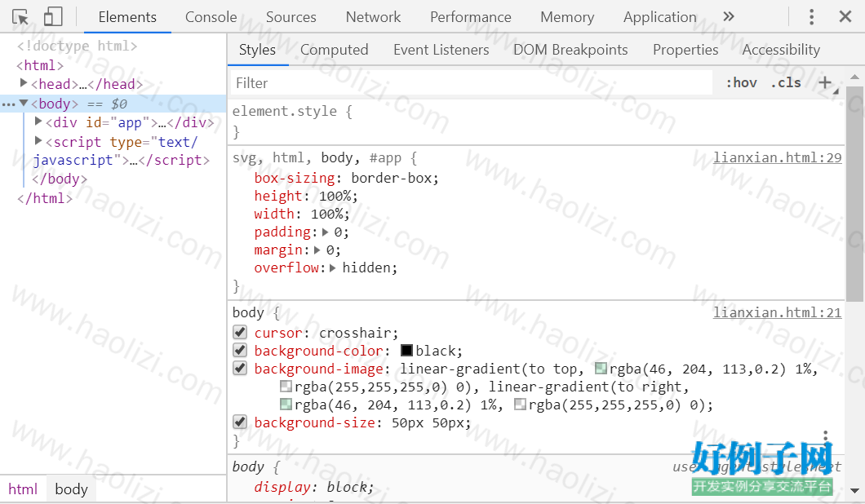
Task: Show more DevTools tabs chevron
Action: [x=729, y=16]
